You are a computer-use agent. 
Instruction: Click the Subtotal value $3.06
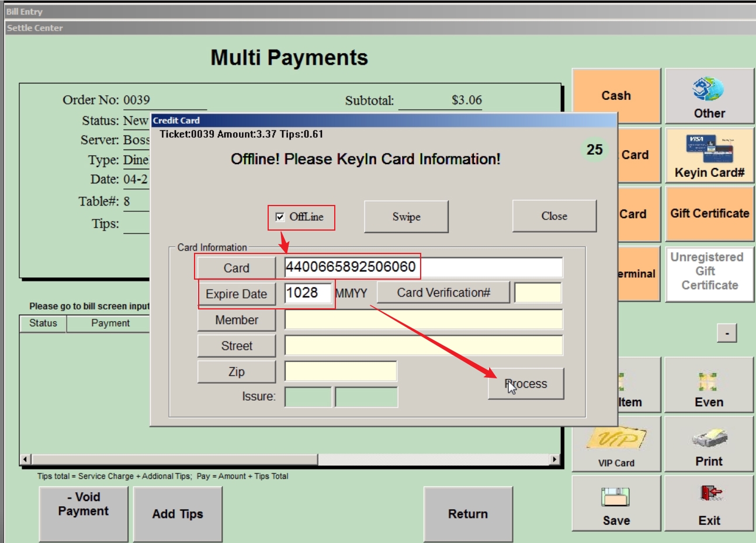coord(467,100)
